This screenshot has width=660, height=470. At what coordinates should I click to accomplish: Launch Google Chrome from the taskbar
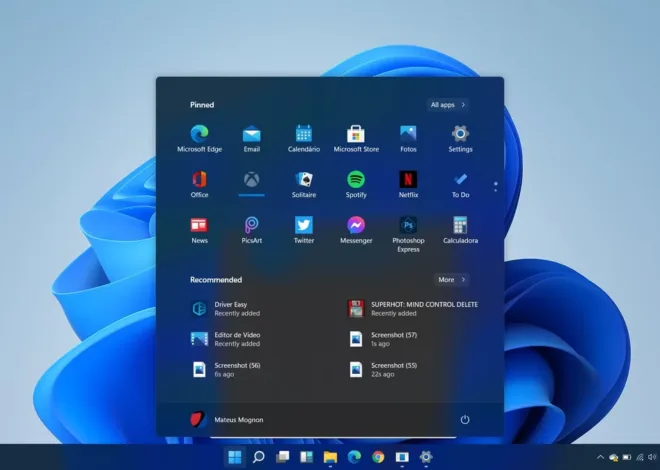point(378,457)
